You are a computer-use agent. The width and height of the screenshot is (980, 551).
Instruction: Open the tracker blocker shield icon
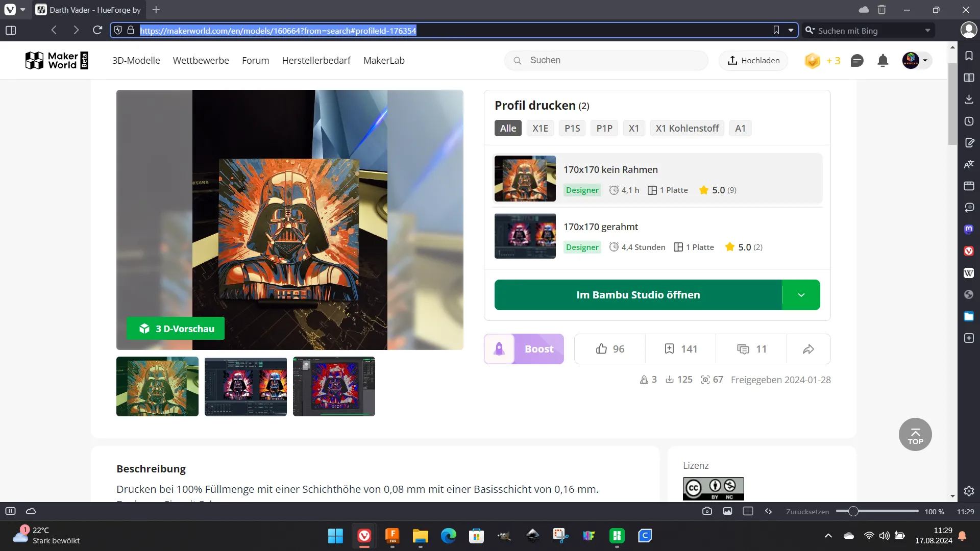[118, 30]
